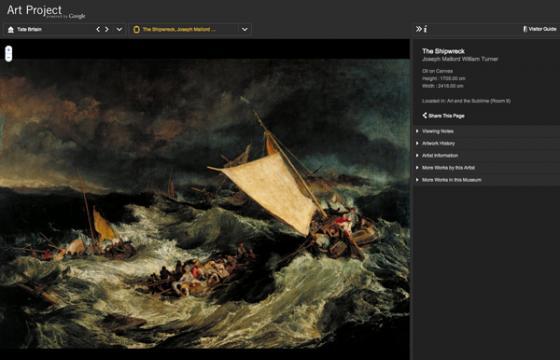Click the share icon beside Share This Page
This screenshot has width=560, height=360.
tap(425, 115)
